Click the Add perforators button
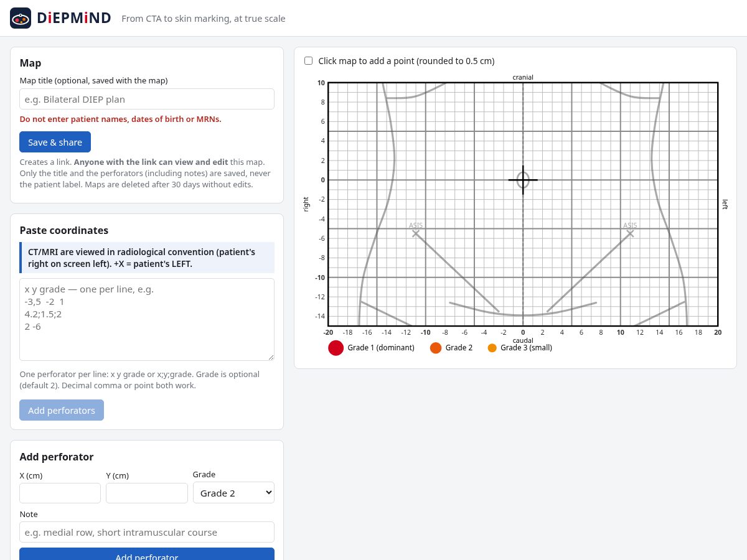747x560 pixels. [x=62, y=410]
